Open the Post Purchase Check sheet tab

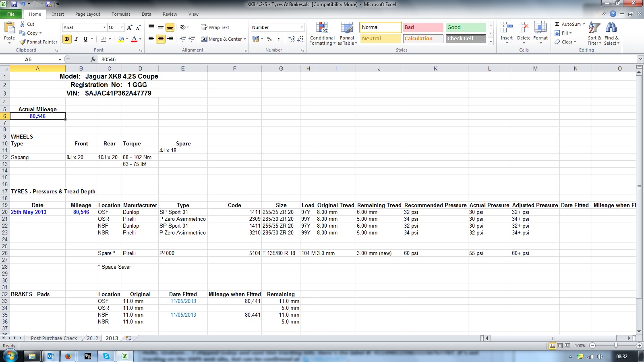coord(54,338)
